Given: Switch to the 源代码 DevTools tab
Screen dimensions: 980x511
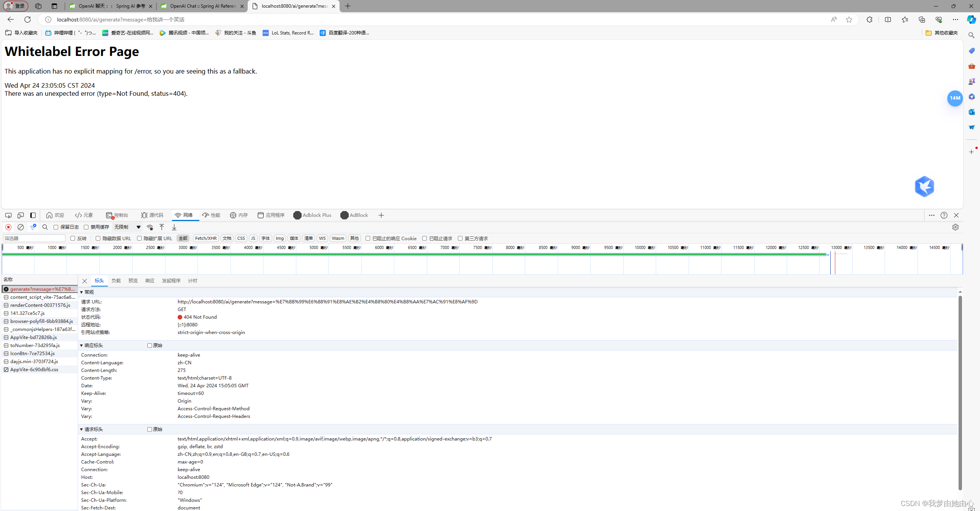Looking at the screenshot, I should (x=152, y=215).
